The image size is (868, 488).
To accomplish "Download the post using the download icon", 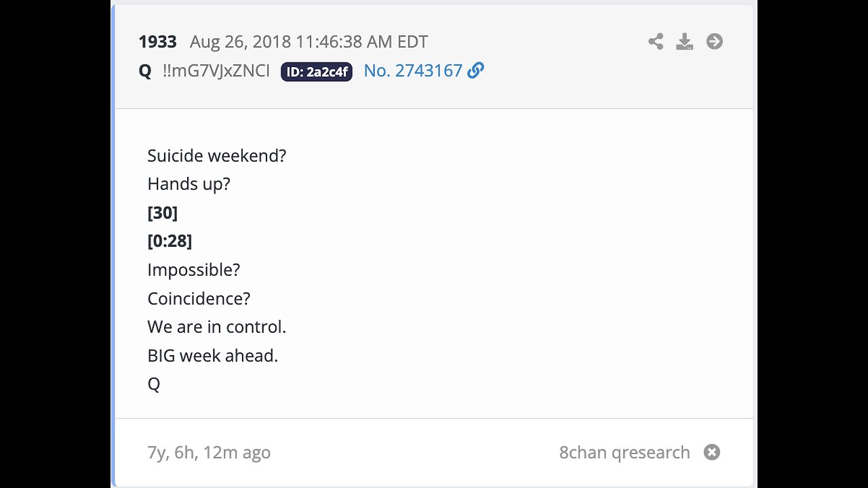I will coord(685,42).
